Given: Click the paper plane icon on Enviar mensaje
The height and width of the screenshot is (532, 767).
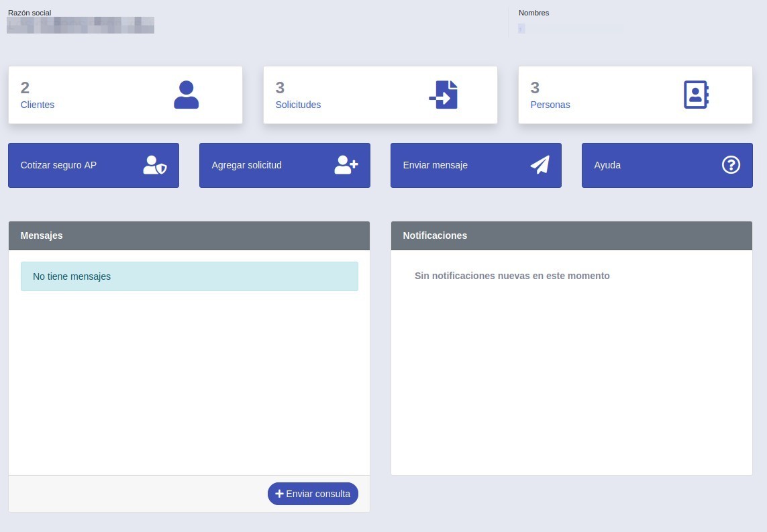Looking at the screenshot, I should coord(540,165).
